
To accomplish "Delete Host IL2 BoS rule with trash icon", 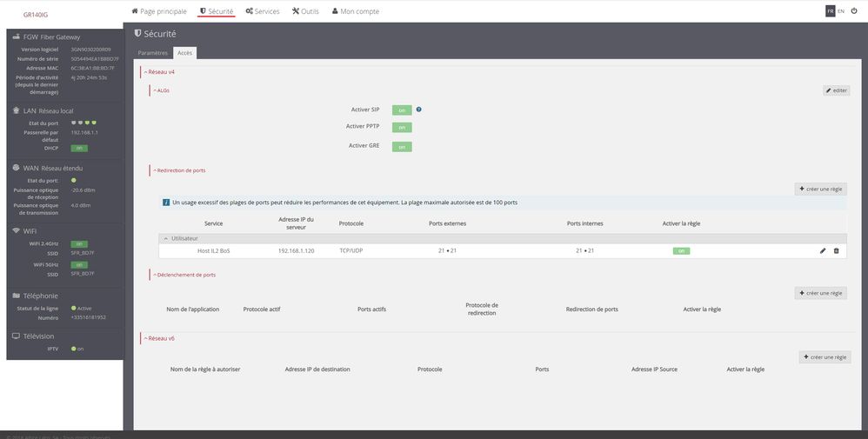I will [837, 250].
